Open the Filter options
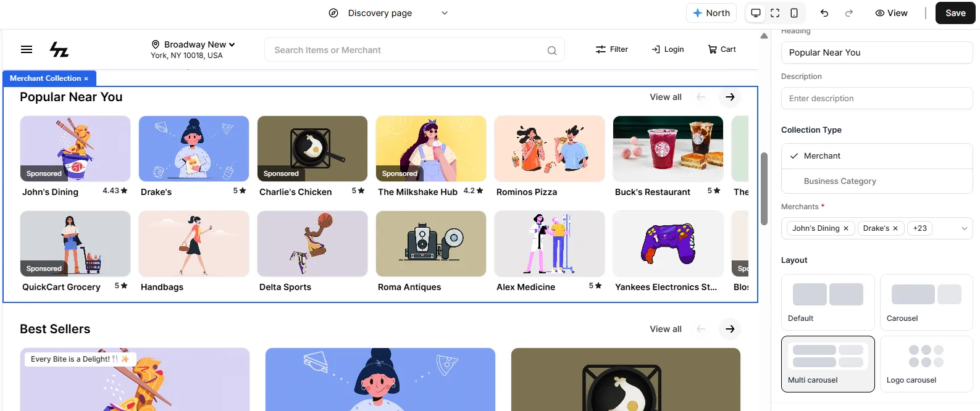This screenshot has height=411, width=980. coord(611,49)
